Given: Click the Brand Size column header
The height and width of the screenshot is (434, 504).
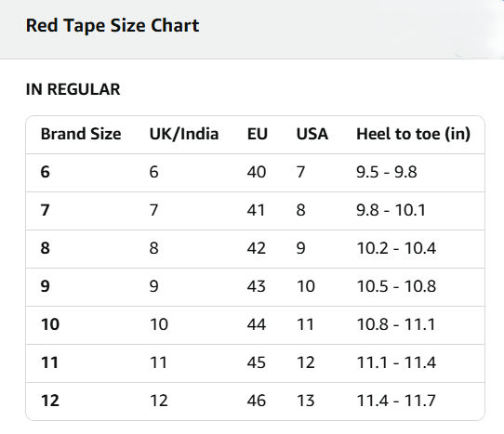Looking at the screenshot, I should coord(81,134).
